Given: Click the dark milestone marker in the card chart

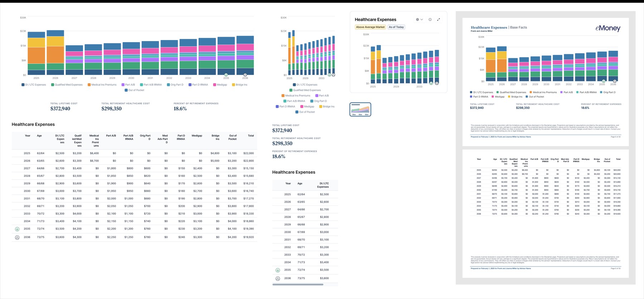Looking at the screenshot, I should tap(437, 83).
